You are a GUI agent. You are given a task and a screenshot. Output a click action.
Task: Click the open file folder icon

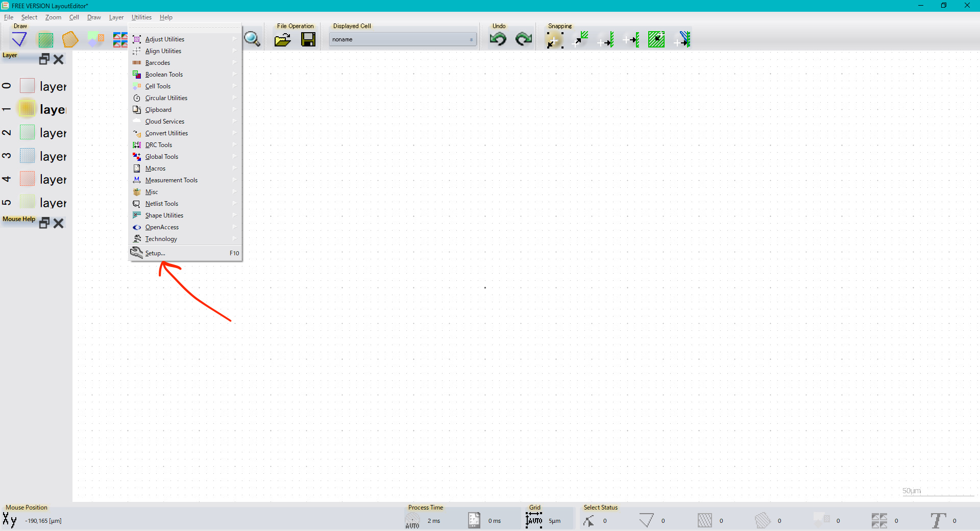coord(282,39)
